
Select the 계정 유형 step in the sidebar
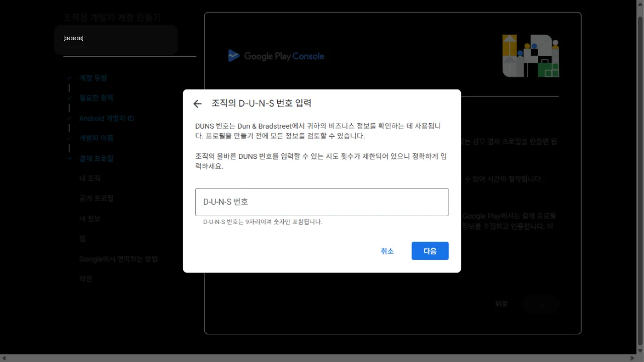[93, 78]
